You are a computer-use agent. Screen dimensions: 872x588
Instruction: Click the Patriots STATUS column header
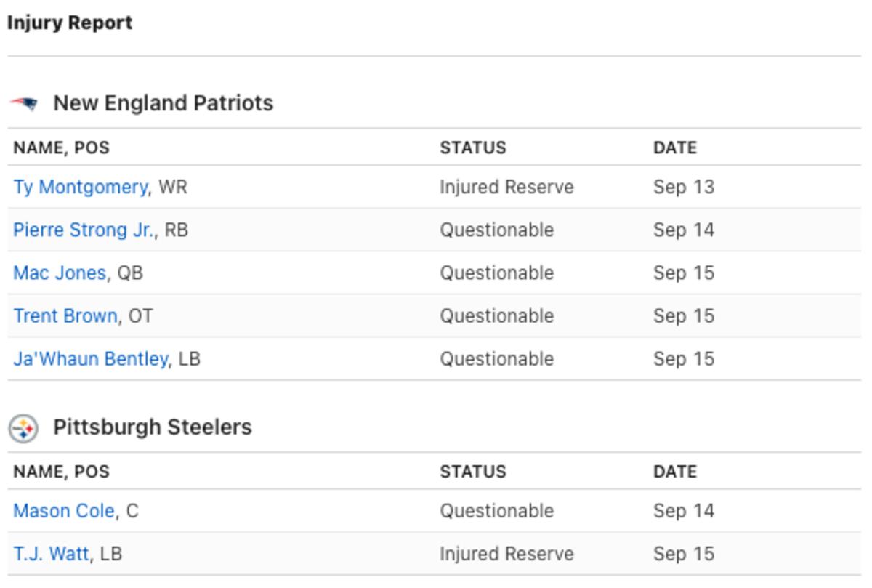[472, 148]
